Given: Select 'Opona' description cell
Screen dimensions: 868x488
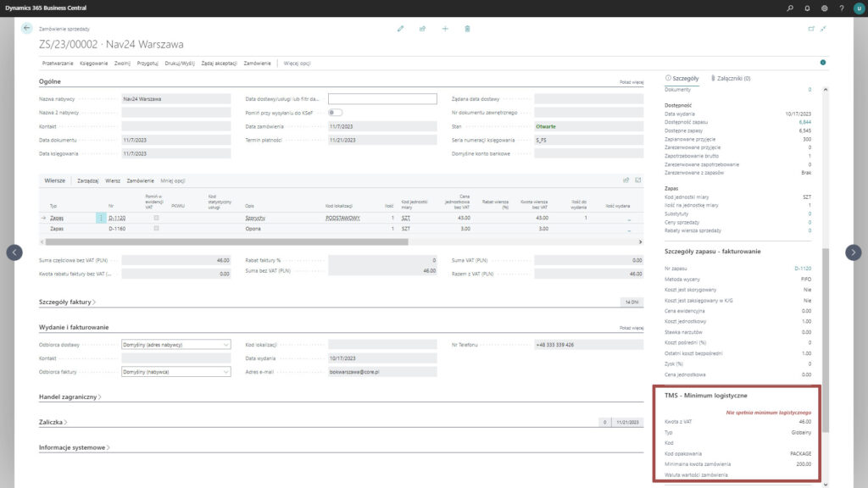Looking at the screenshot, I should pyautogui.click(x=253, y=229).
